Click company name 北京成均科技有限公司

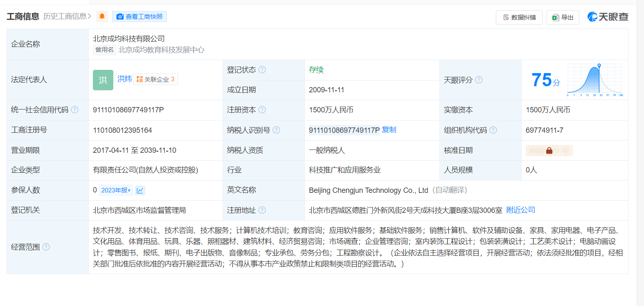point(129,39)
